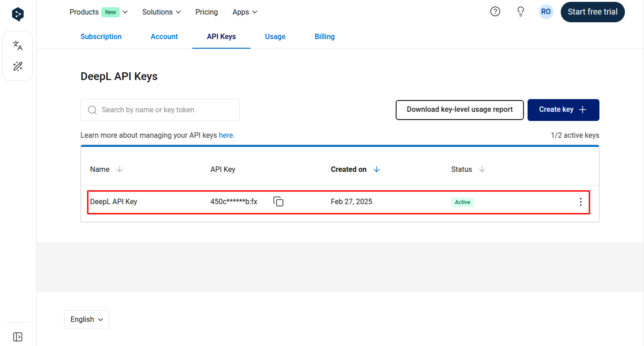Click the 450c******b:fx key text
Image resolution: width=644 pixels, height=346 pixels.
[x=234, y=201]
